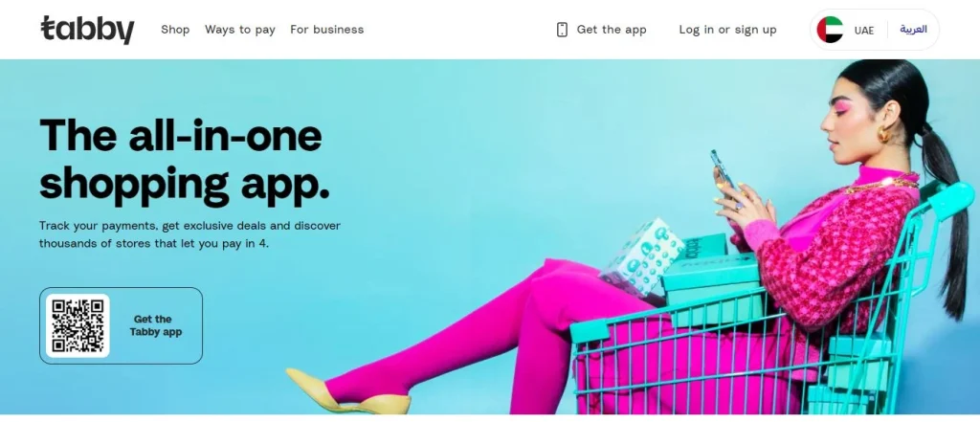Viewport: 980px width, 422px height.
Task: Click the Get the app link
Action: [x=601, y=30]
